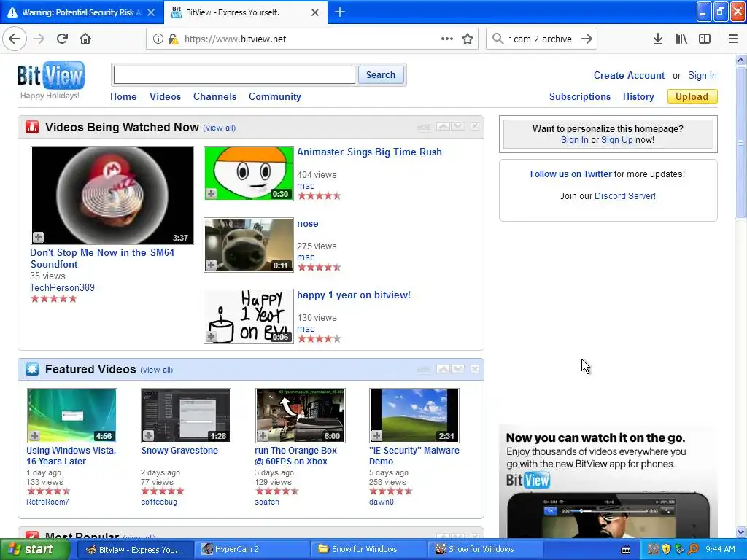Viewport: 747px width, 560px height.
Task: Click the security shield tray icon
Action: pyautogui.click(x=666, y=549)
